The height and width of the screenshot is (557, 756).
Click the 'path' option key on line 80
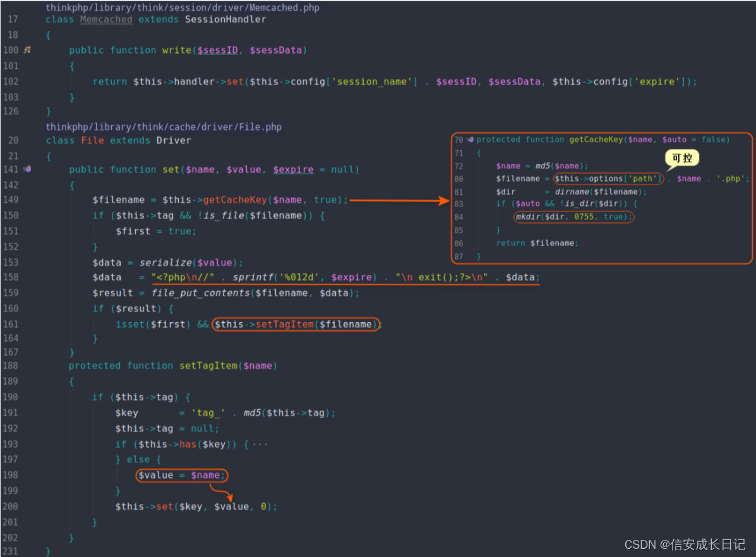point(643,179)
